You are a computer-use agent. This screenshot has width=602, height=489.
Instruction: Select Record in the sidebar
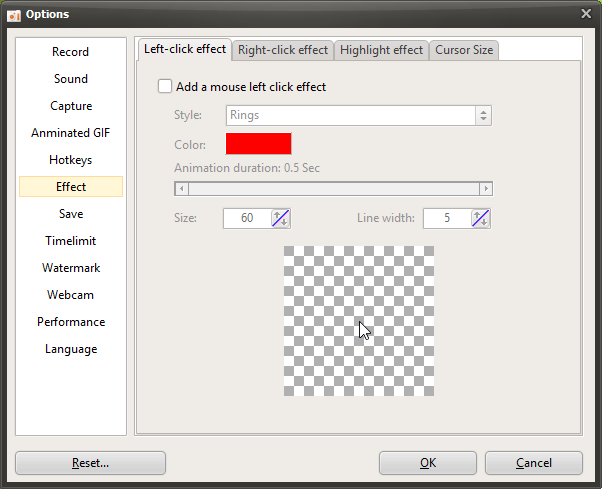[x=71, y=52]
